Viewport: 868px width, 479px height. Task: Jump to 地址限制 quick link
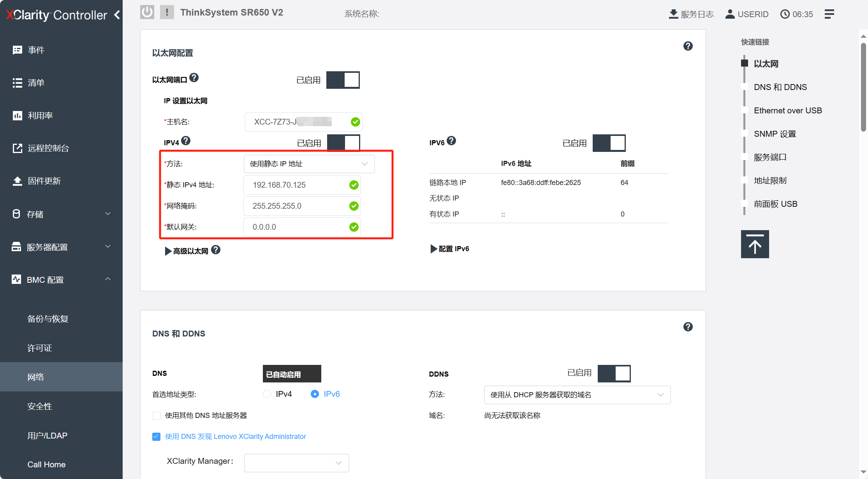click(x=770, y=181)
